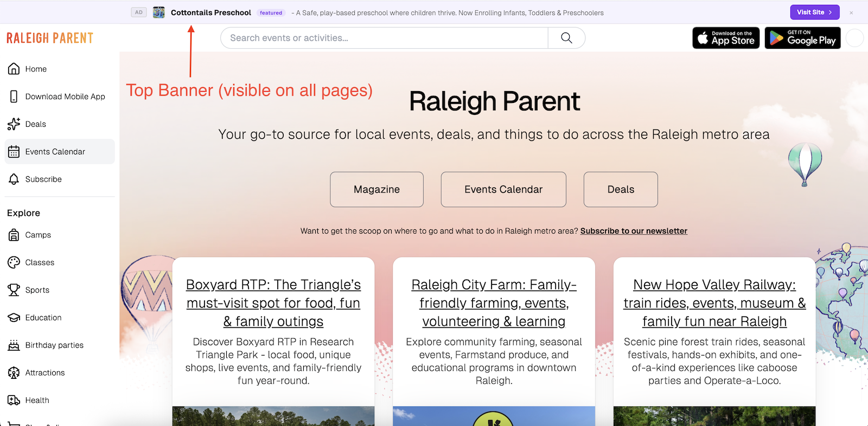
Task: Select Events Calendar in the sidebar
Action: pos(60,152)
